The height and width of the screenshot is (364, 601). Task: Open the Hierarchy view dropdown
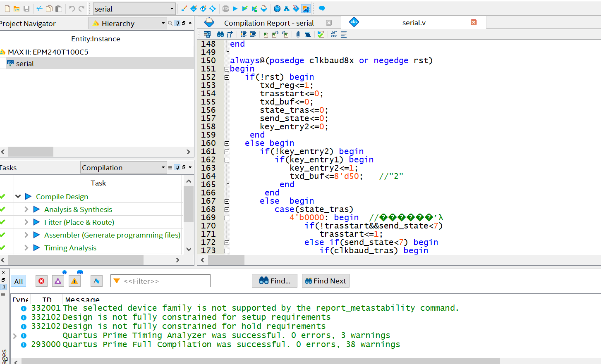129,24
